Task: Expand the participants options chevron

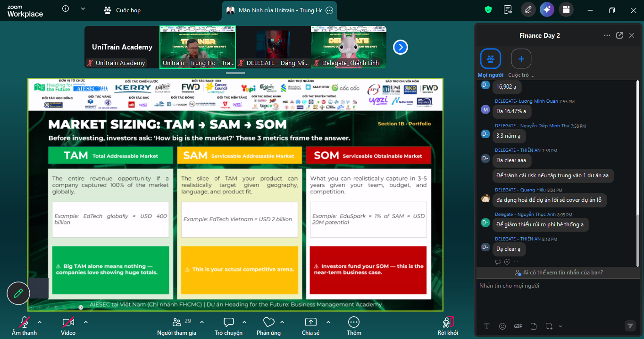Action: tap(202, 322)
